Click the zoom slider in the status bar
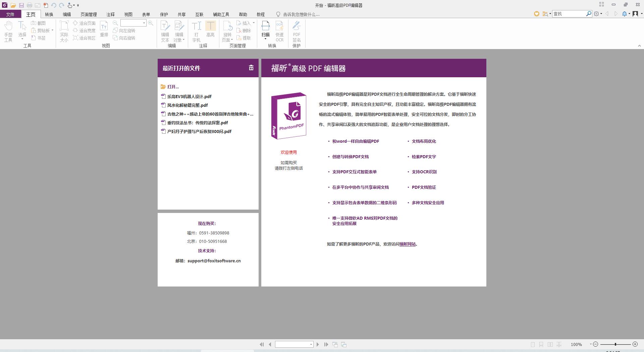The width and height of the screenshot is (644, 352). (615, 344)
